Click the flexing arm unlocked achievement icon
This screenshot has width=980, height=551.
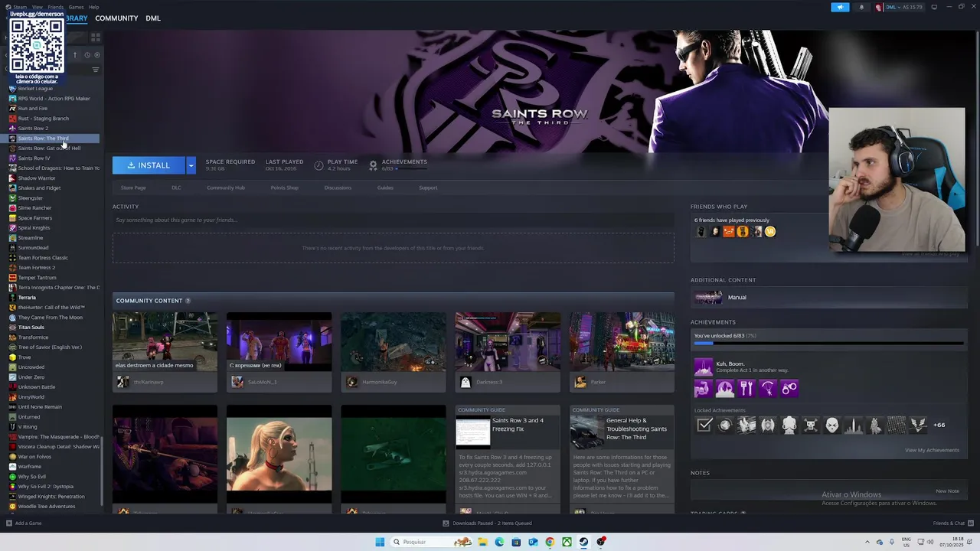point(703,389)
